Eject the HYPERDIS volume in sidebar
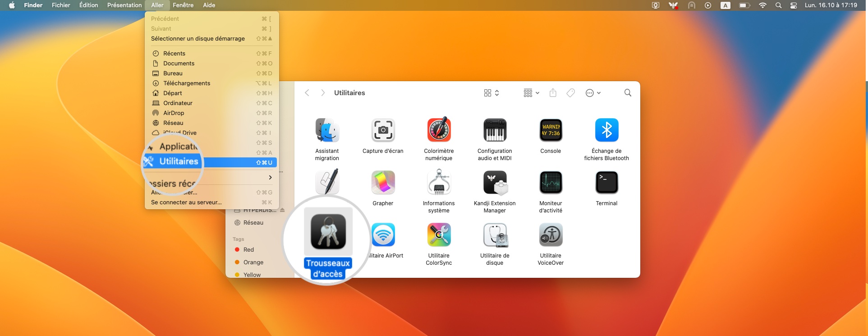Image resolution: width=868 pixels, height=336 pixels. pos(282,210)
